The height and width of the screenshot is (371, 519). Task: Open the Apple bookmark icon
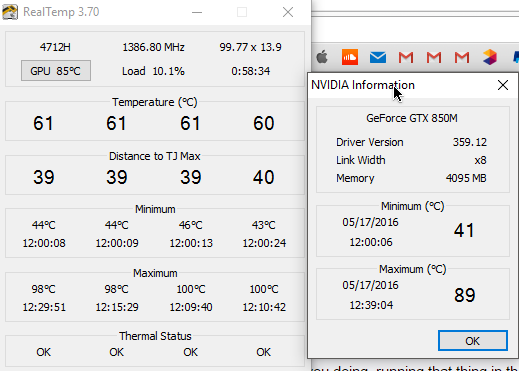click(322, 57)
